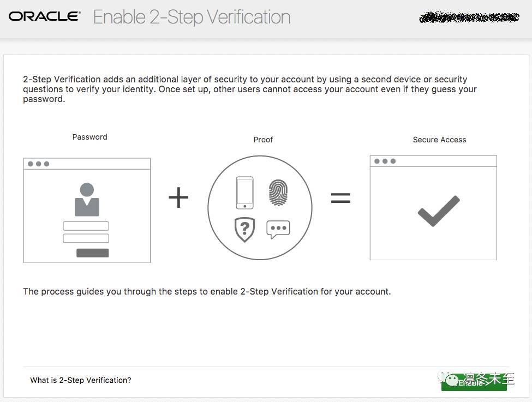The height and width of the screenshot is (402, 532).
Task: Click the first input field in Password illustration
Action: point(86,226)
